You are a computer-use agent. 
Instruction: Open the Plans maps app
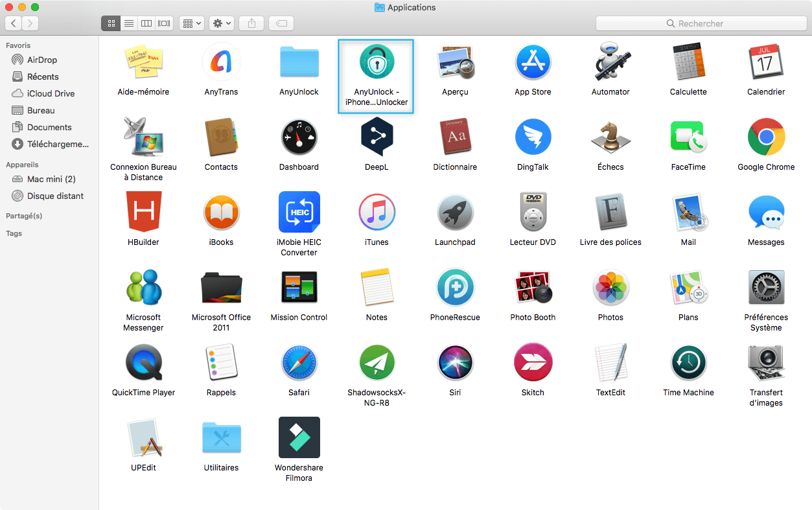pos(688,287)
